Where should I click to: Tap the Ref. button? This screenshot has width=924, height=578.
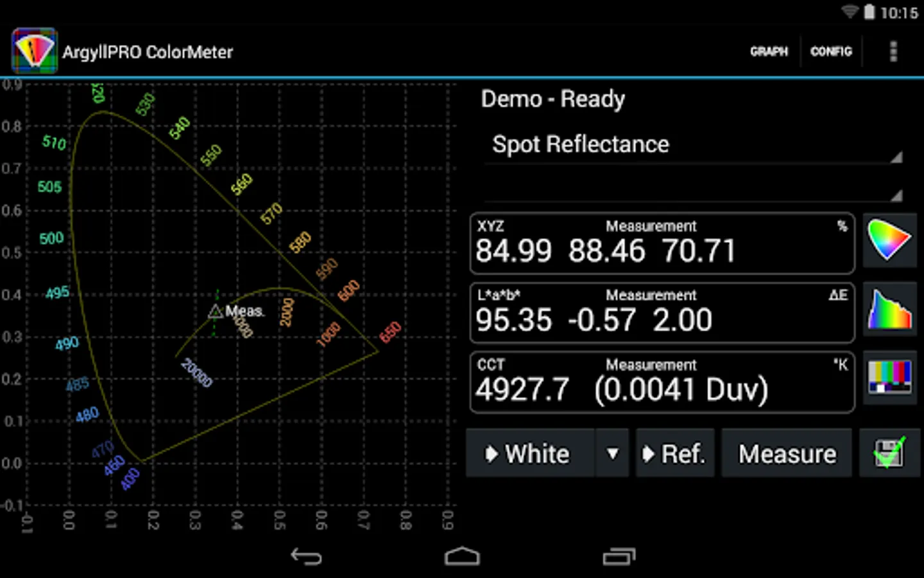point(675,453)
